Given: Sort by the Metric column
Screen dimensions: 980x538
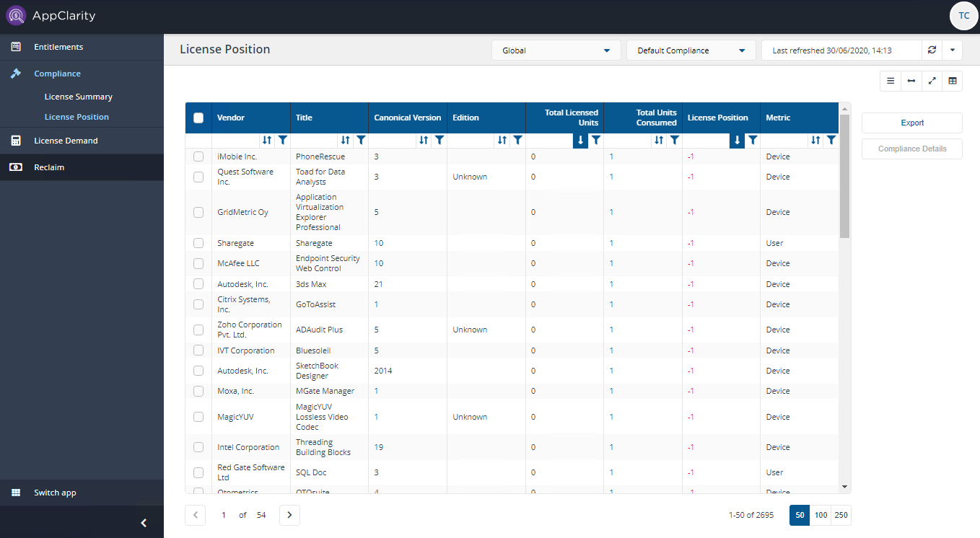Looking at the screenshot, I should coord(815,141).
